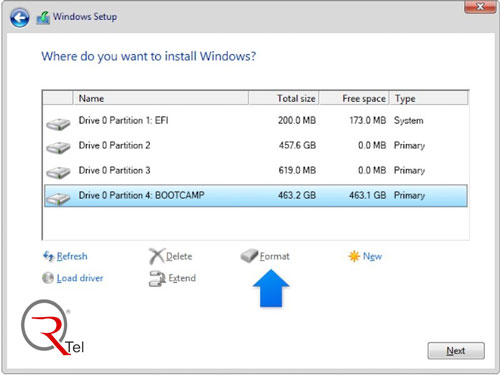Click the Windows Setup title icon
Screen dimensions: 500x375
tap(43, 18)
